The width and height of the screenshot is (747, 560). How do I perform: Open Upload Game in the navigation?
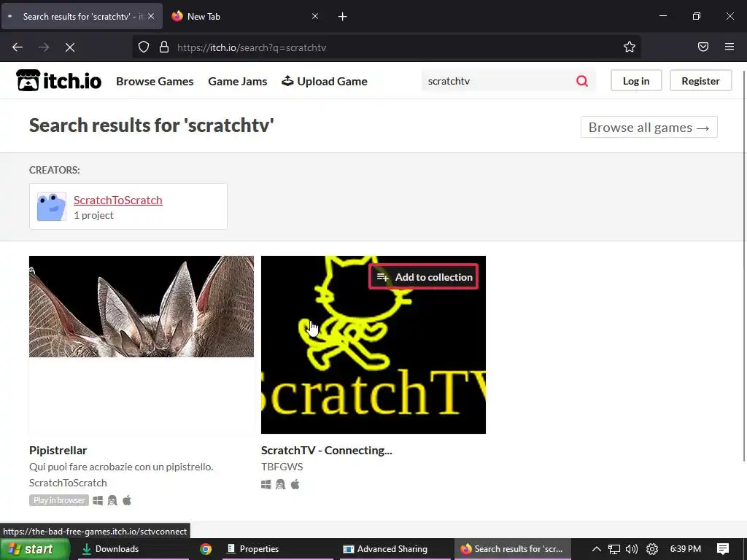click(x=325, y=81)
